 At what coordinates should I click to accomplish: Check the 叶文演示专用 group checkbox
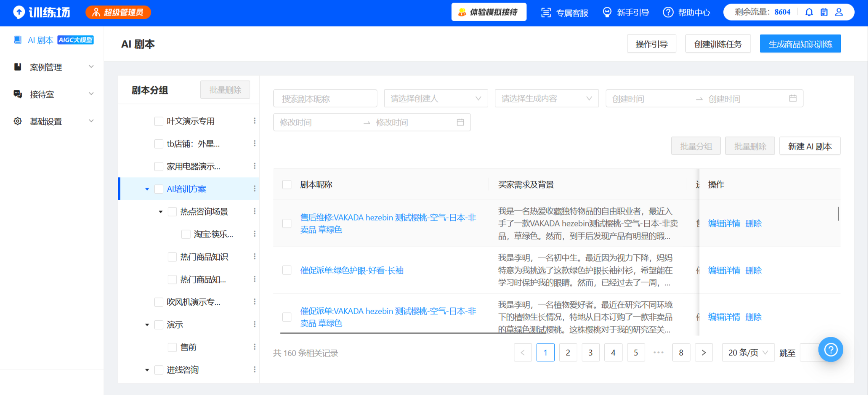pyautogui.click(x=159, y=121)
